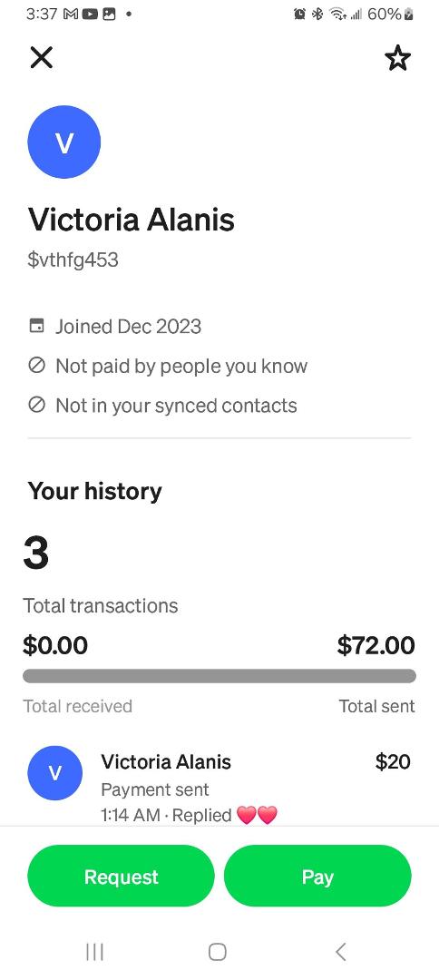Tap the small V avatar in transaction row
Image resolution: width=439 pixels, height=980 pixels.
coord(55,773)
